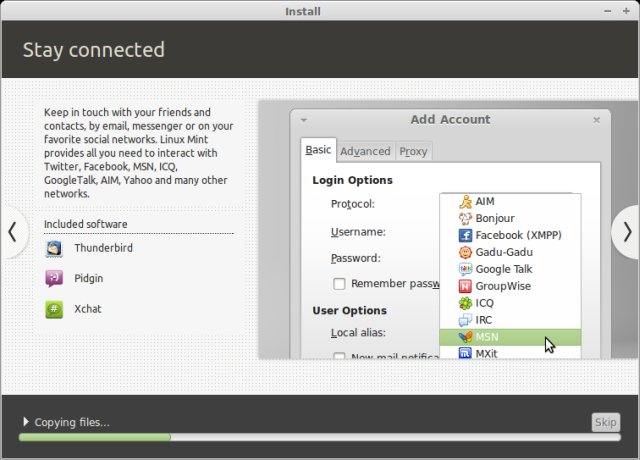
Task: Click the User Options heading
Action: pos(349,311)
